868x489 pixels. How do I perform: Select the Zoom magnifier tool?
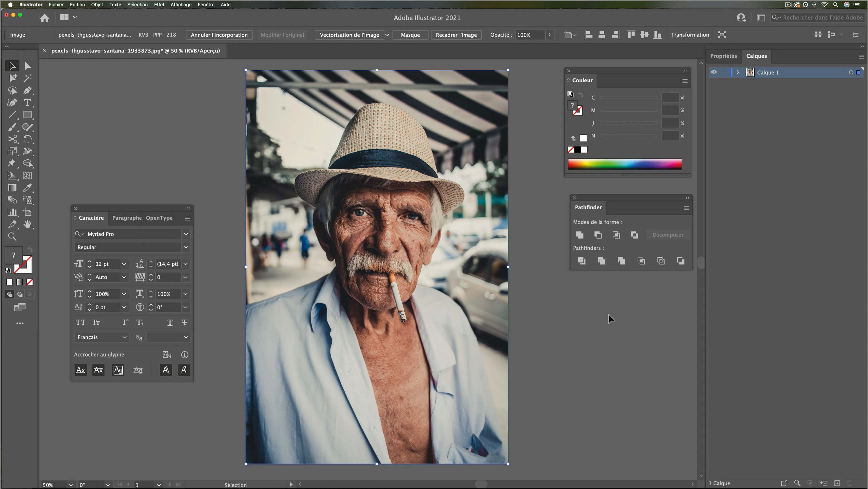tap(12, 237)
